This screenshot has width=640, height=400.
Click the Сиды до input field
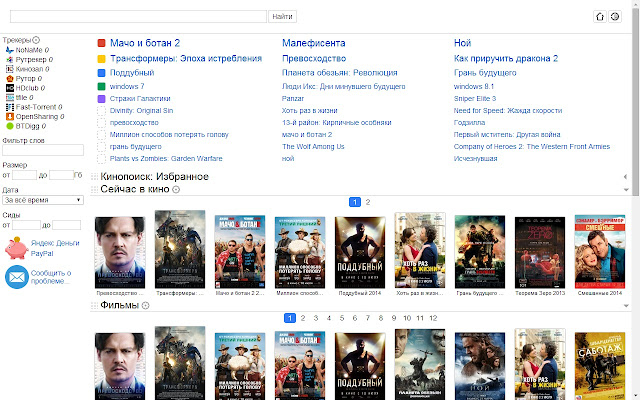click(x=67, y=225)
